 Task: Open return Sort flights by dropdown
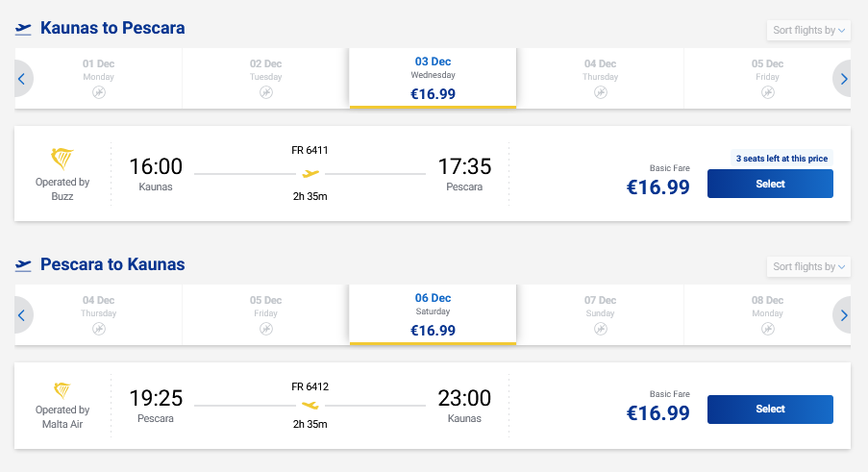[808, 266]
